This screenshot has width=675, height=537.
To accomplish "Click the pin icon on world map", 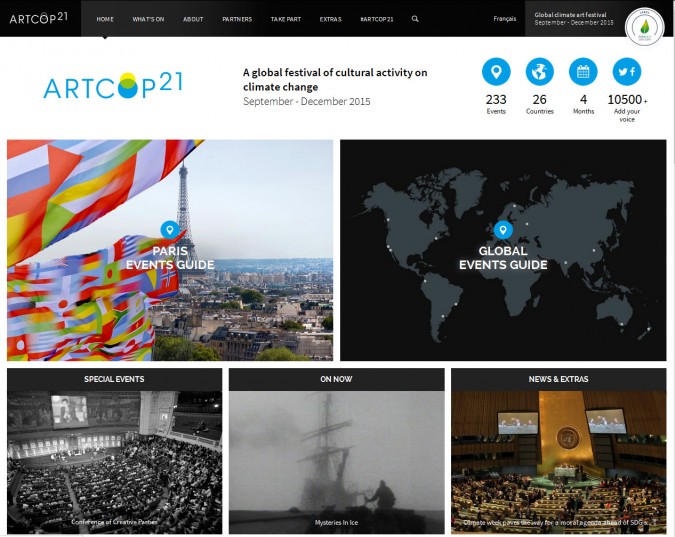I will click(503, 230).
